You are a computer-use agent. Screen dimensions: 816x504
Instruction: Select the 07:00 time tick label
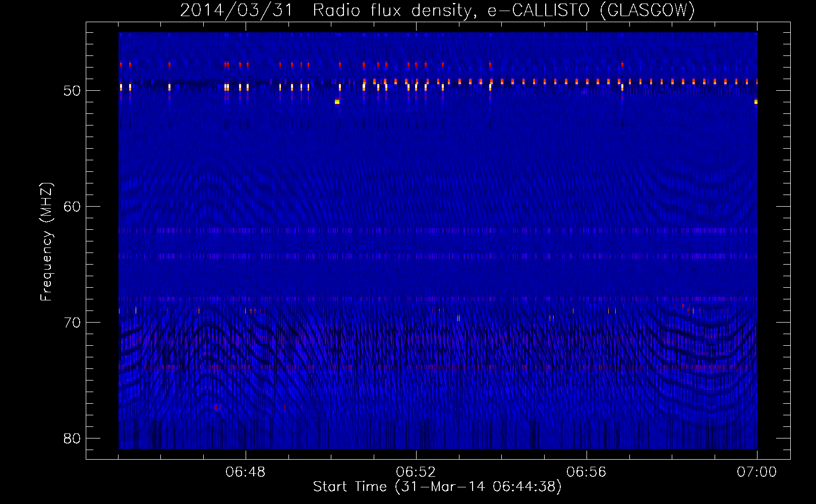tap(757, 472)
